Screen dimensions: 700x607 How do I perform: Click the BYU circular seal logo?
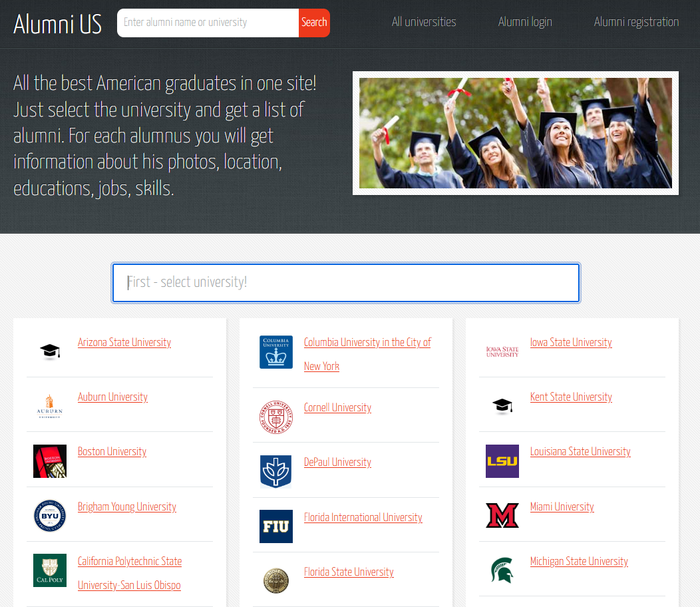(50, 516)
